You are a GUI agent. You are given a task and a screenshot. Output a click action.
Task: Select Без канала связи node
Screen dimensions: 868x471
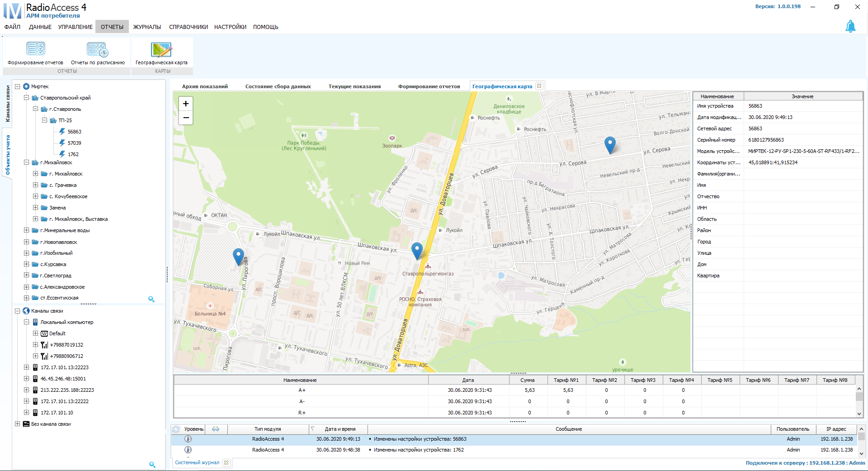[51, 424]
